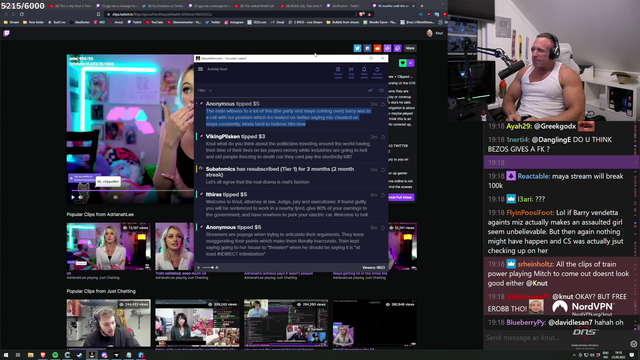Replay the Anonymous tipped $5 alert at top

[383, 104]
